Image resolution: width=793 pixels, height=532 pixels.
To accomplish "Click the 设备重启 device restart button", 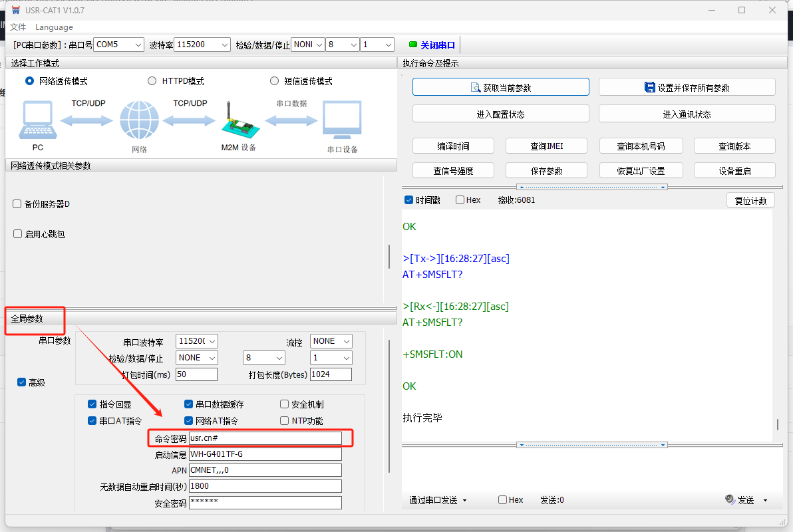I will 734,171.
